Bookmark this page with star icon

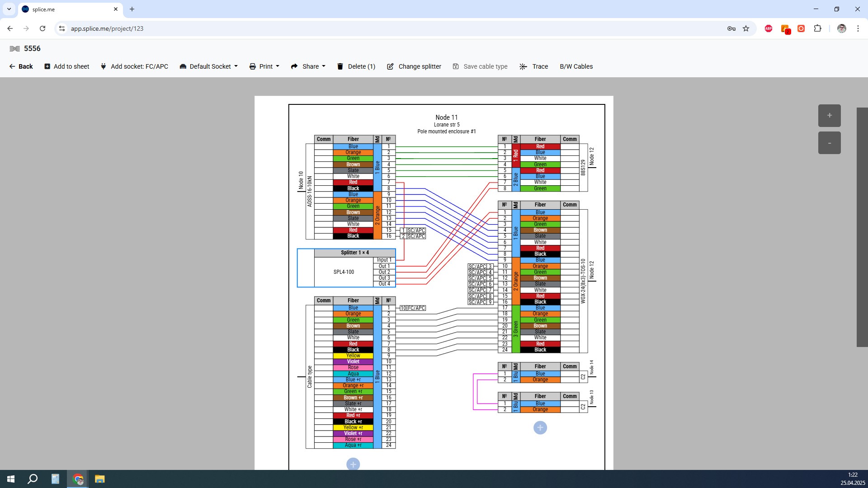tap(746, 28)
